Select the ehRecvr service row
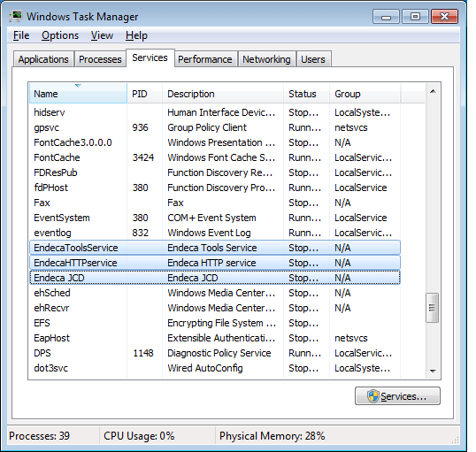The height and width of the screenshot is (452, 476). (215, 308)
